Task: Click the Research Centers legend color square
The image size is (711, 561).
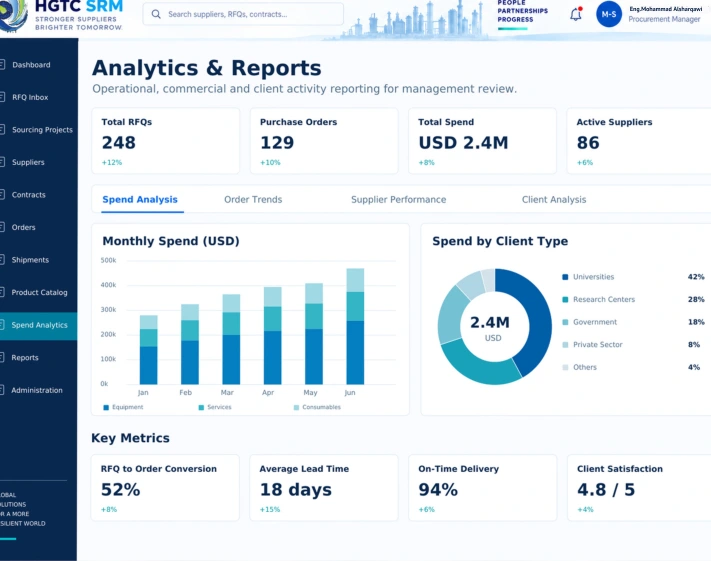Action: pyautogui.click(x=565, y=300)
